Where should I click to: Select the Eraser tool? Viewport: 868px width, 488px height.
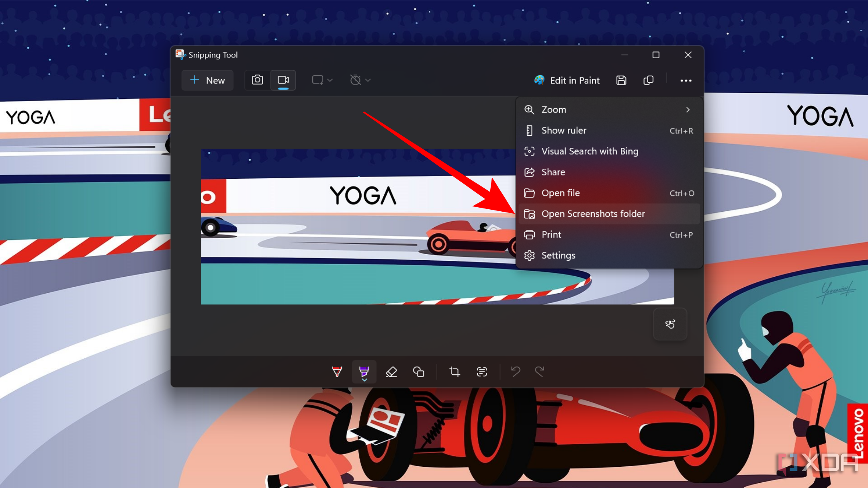[x=392, y=372]
